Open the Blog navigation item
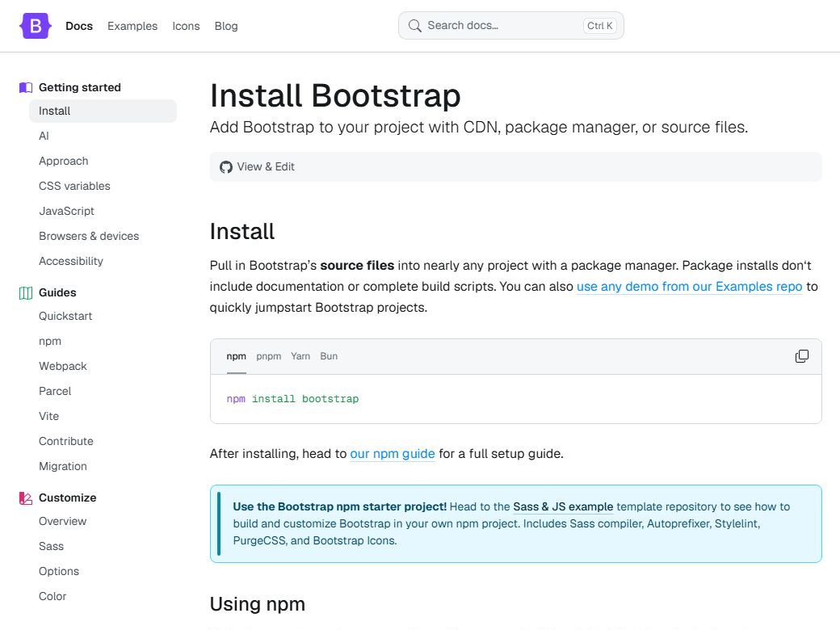 point(226,26)
